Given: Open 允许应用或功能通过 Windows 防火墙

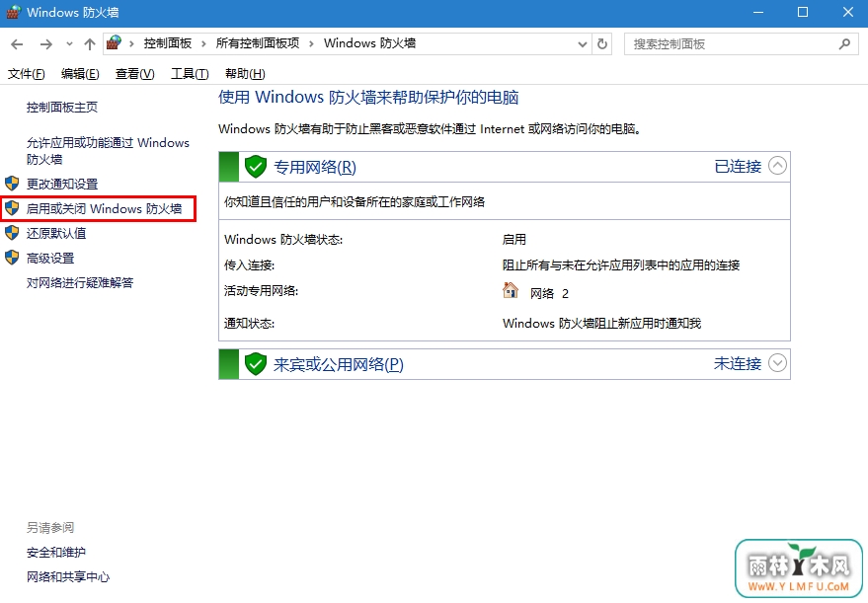Looking at the screenshot, I should 108,151.
